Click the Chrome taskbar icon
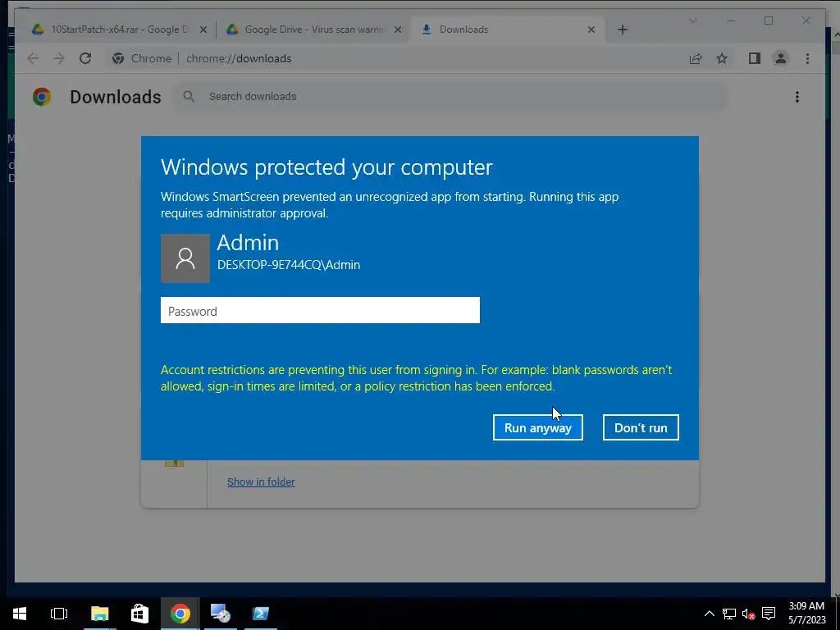Screen dimensions: 840x630 point(180,614)
